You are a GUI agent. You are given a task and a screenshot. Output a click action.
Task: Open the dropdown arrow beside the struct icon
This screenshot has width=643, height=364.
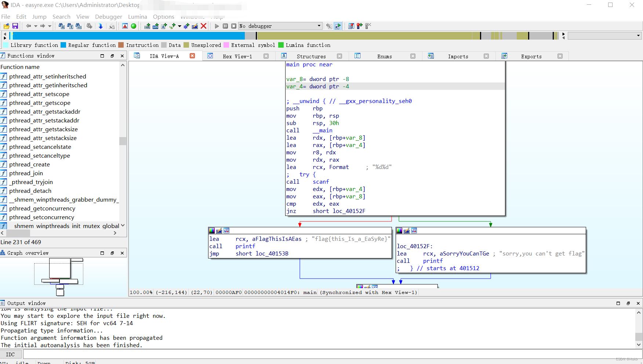click(179, 26)
